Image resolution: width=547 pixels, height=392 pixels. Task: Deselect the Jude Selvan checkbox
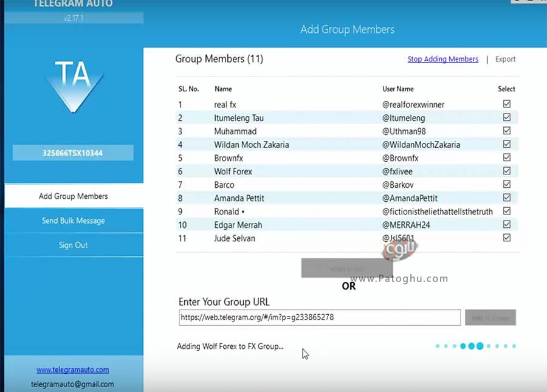click(x=506, y=238)
